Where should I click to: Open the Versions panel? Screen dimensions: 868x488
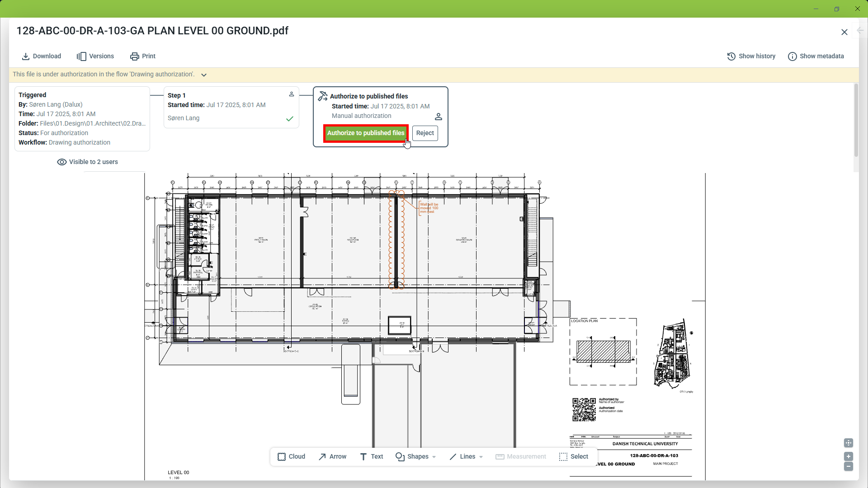pyautogui.click(x=95, y=56)
